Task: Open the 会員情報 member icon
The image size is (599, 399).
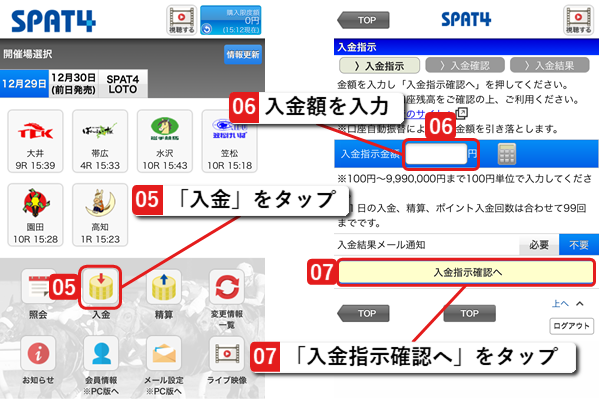Action: tap(101, 354)
